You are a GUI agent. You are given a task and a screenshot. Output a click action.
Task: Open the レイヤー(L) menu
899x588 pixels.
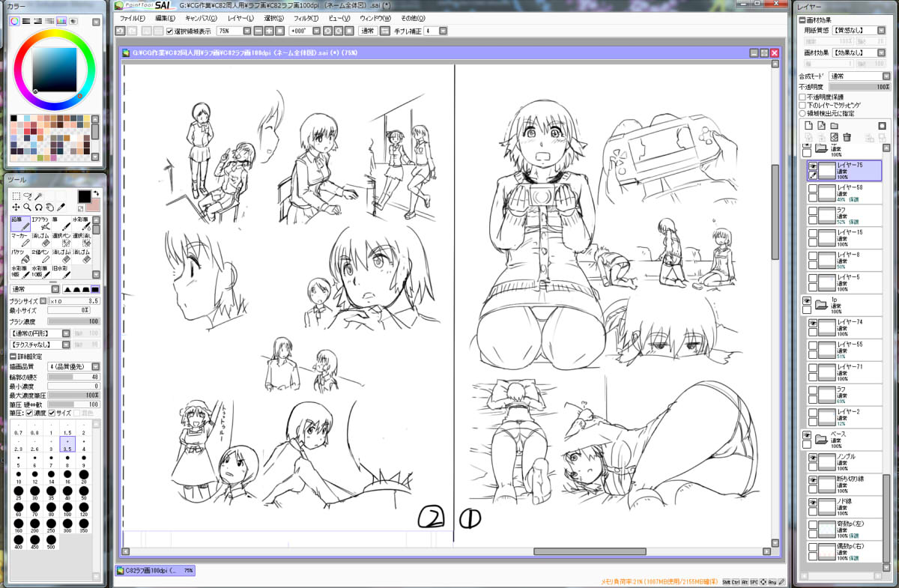point(240,17)
